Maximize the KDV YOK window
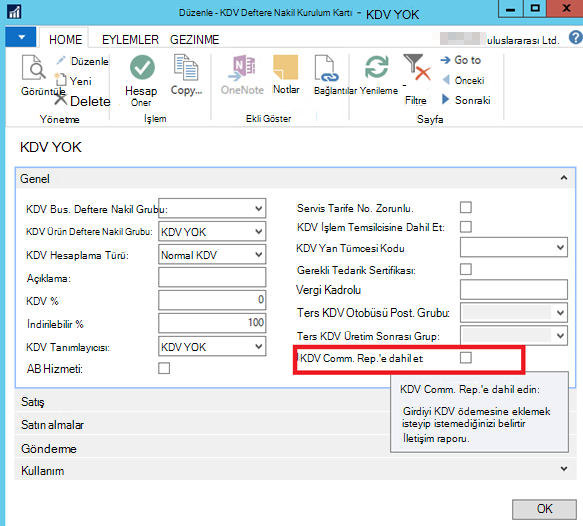Screen dimensions: 583x526 tap(535, 9)
